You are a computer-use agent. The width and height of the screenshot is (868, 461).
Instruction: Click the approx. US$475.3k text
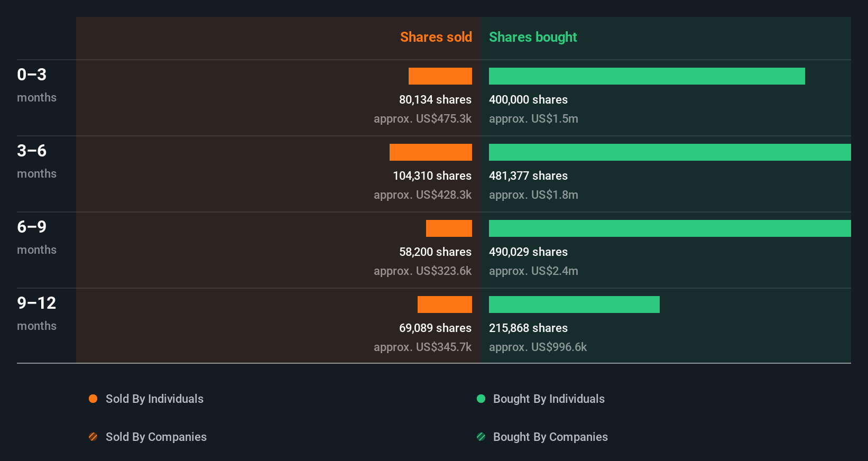[x=422, y=119]
